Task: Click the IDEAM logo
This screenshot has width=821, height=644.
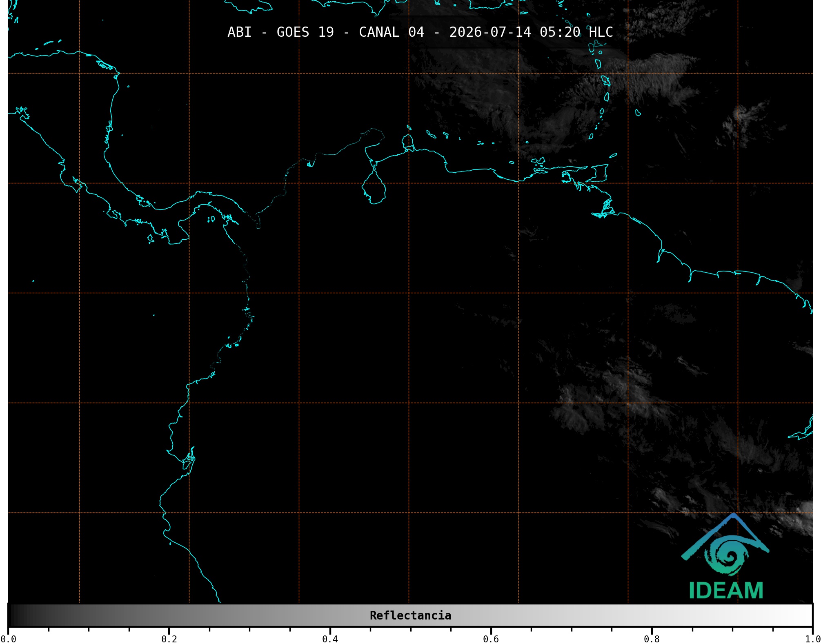Action: (725, 556)
